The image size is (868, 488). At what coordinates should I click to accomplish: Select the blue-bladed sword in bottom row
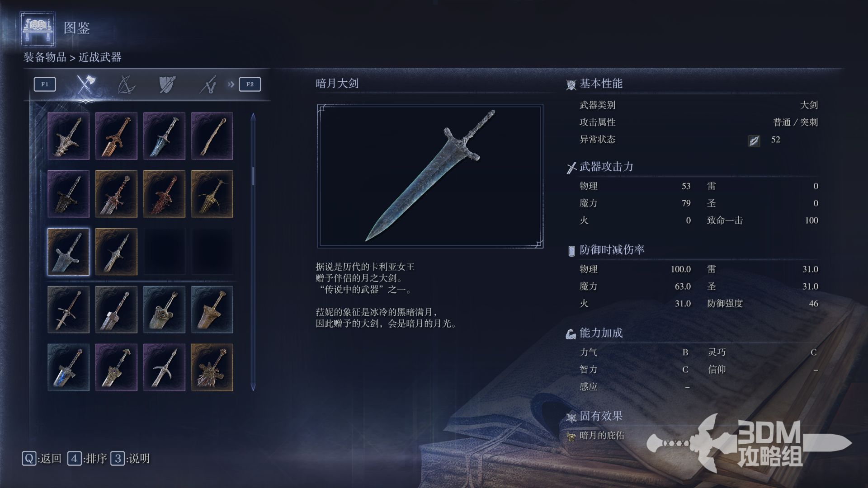[69, 367]
